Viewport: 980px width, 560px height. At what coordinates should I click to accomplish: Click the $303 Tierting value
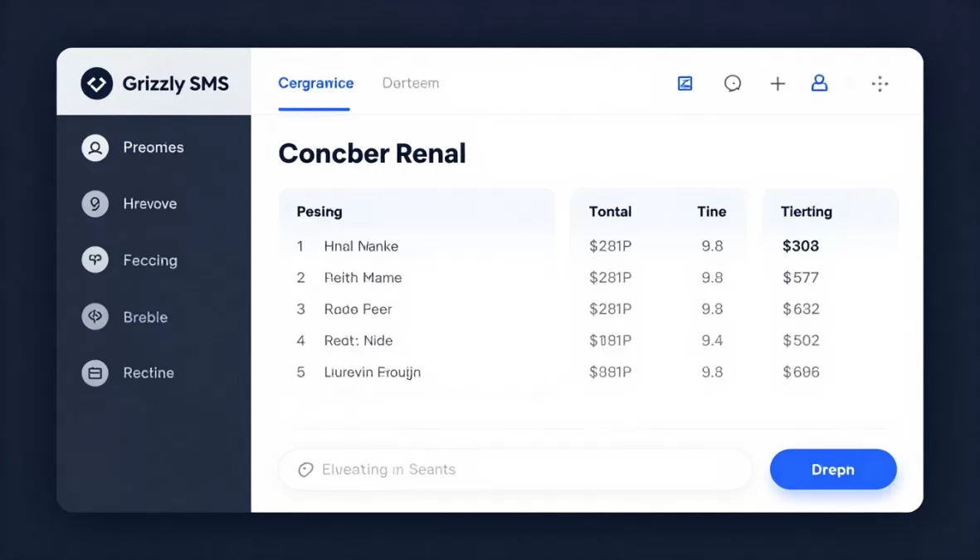[801, 246]
